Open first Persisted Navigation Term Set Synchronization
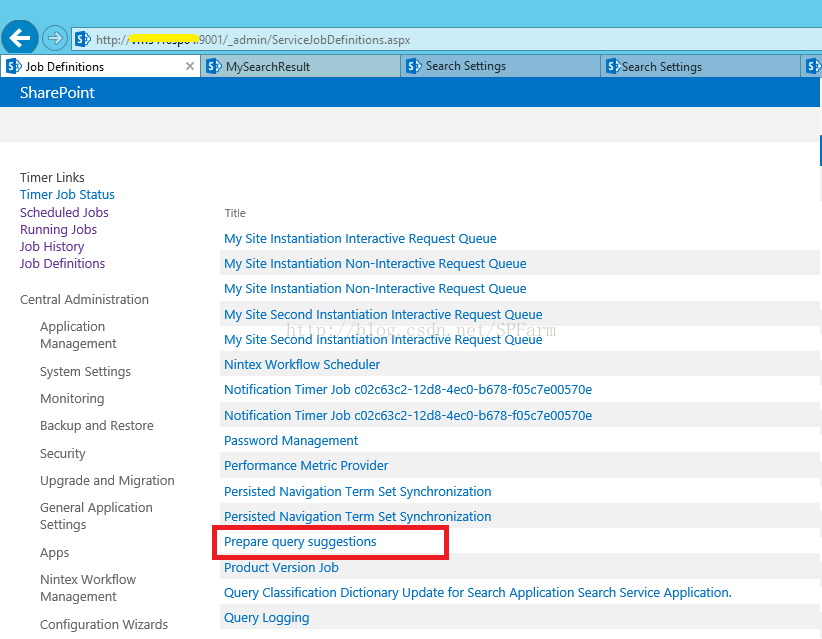The image size is (822, 639). pyautogui.click(x=357, y=492)
